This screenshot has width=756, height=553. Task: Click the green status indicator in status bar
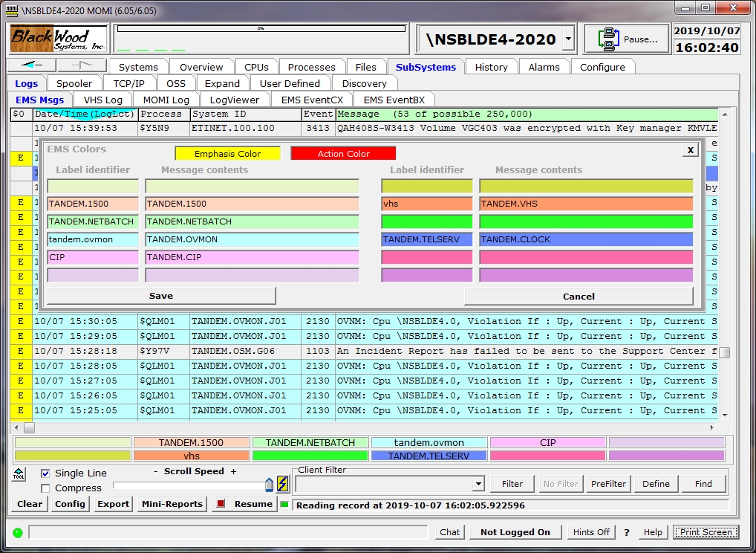pyautogui.click(x=17, y=532)
